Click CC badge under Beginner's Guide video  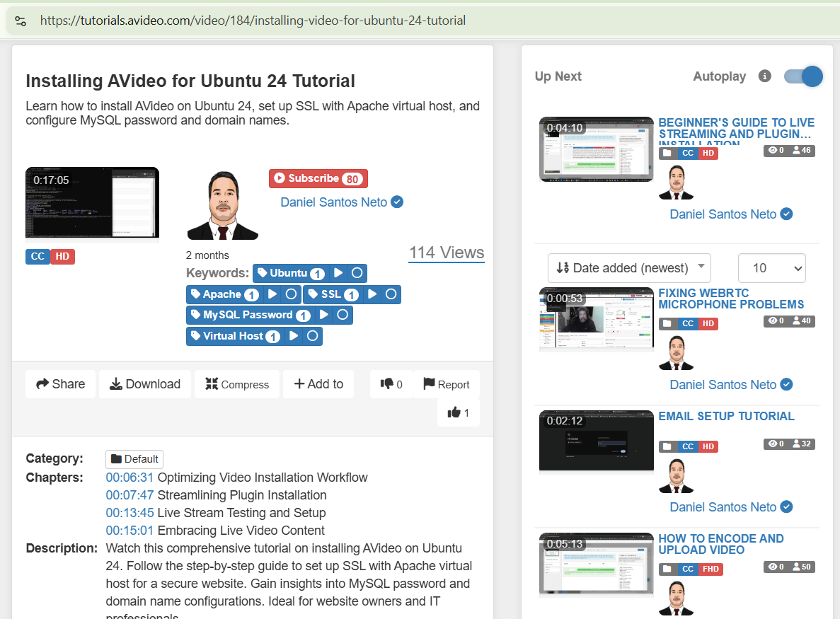688,153
